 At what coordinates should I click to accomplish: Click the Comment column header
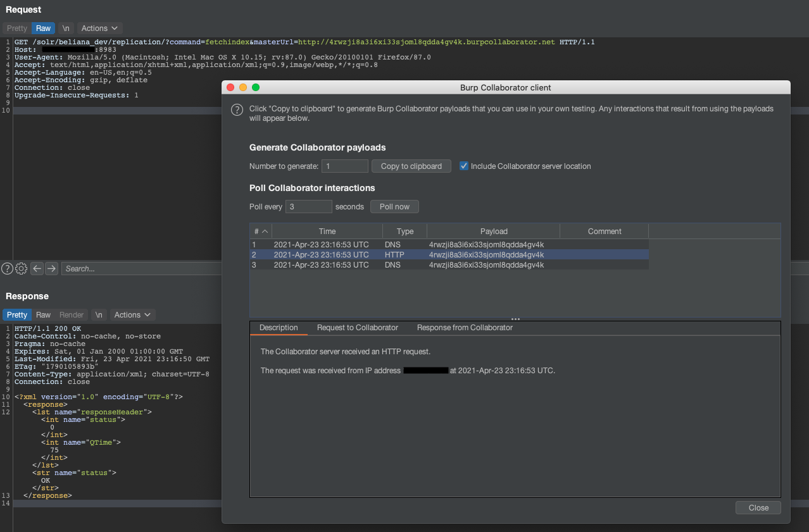605,231
